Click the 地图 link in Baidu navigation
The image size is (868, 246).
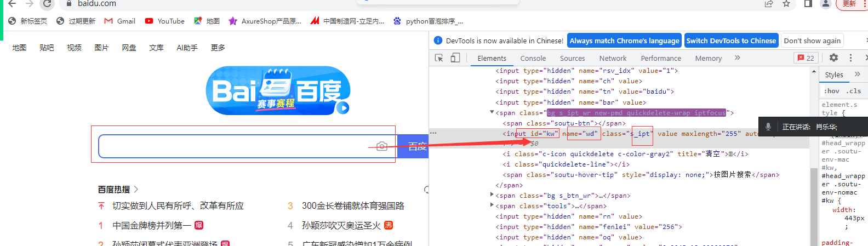point(19,48)
